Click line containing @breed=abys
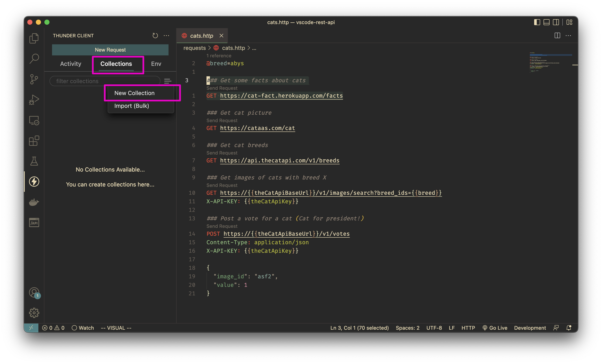The height and width of the screenshot is (364, 602). (x=225, y=64)
